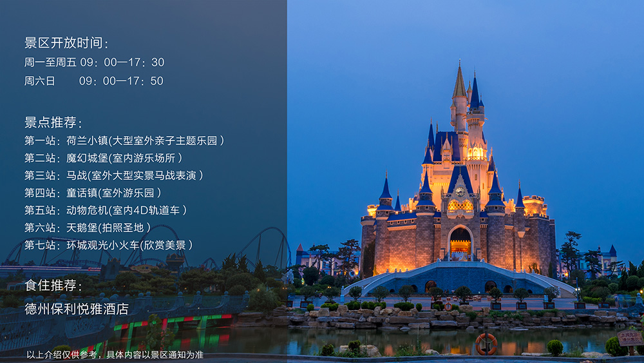Click the lit arched castle entrance

[460, 243]
